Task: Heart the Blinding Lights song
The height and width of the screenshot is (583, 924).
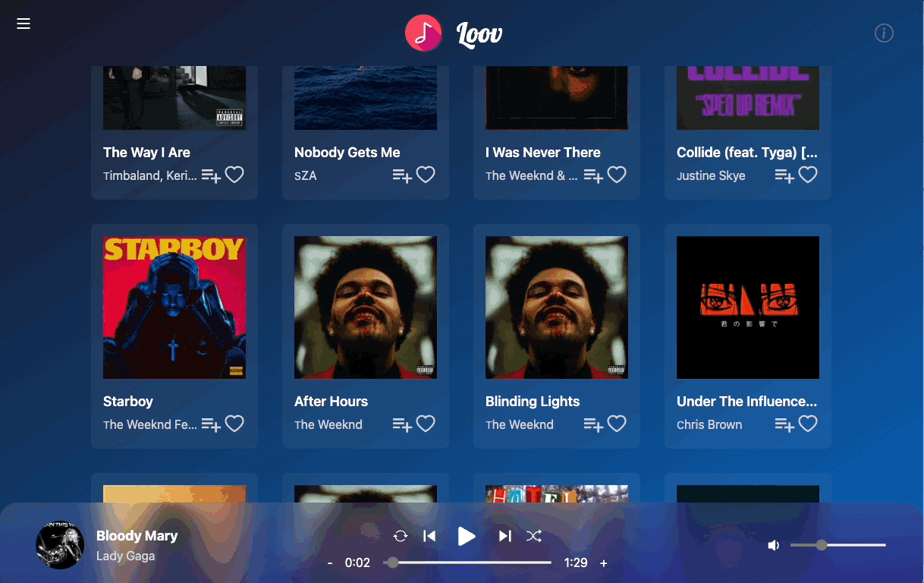Action: 617,424
